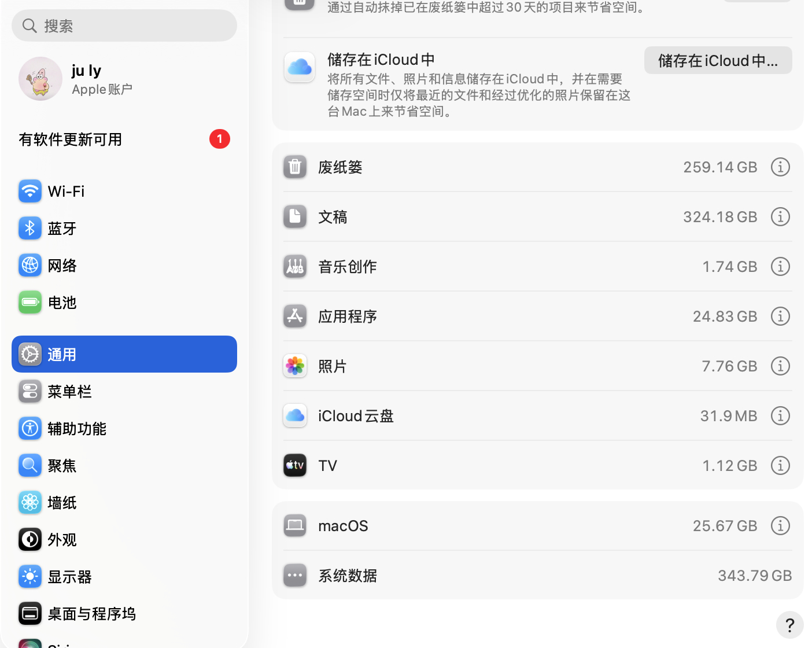Click the 1.74 GB music value
The height and width of the screenshot is (648, 812).
tap(730, 267)
